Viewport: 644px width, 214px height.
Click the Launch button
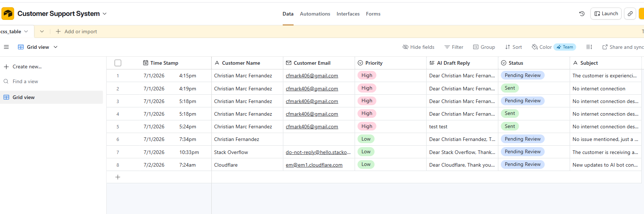(606, 14)
